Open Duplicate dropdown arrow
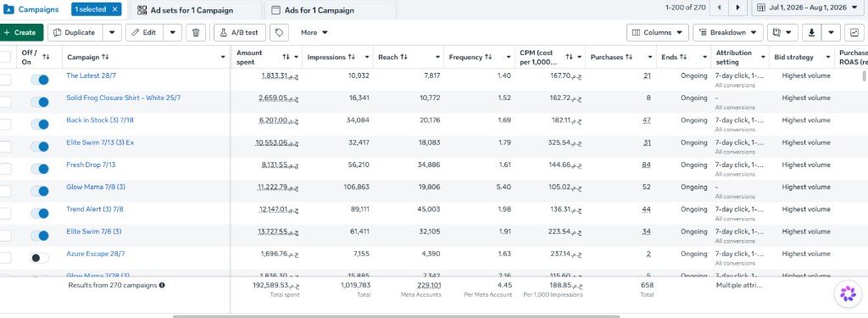Viewport: 868px width, 318px height. coord(112,33)
